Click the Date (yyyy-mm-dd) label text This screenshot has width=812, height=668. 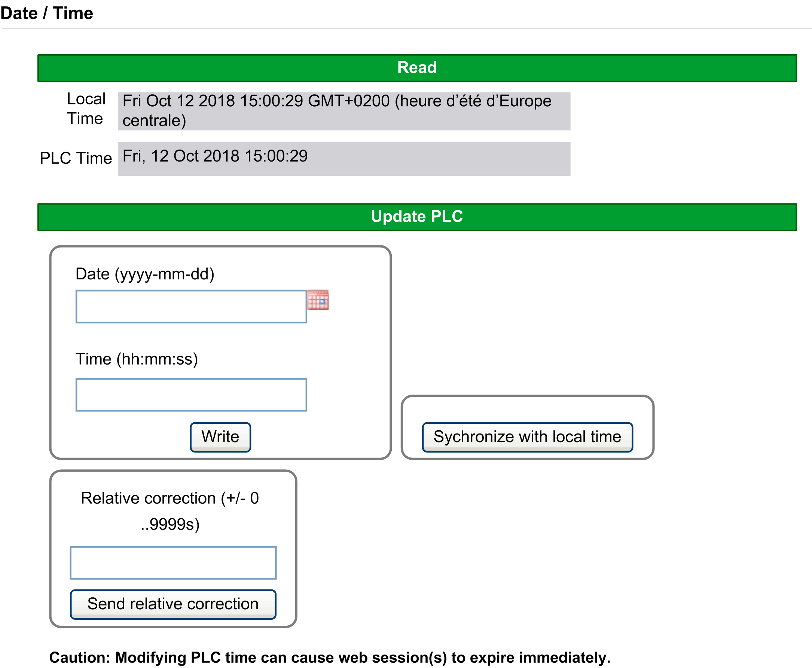pyautogui.click(x=145, y=274)
